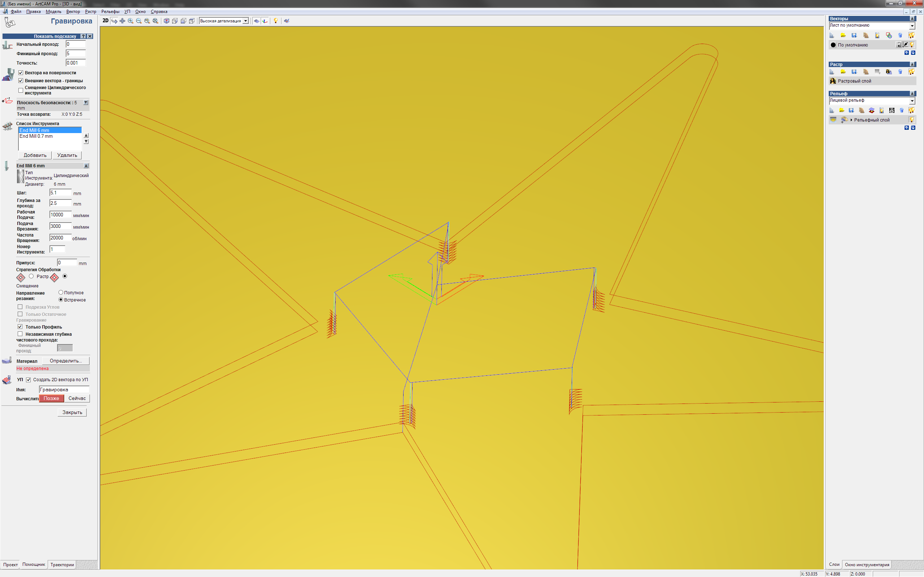Click the origin axes display icon

265,21
